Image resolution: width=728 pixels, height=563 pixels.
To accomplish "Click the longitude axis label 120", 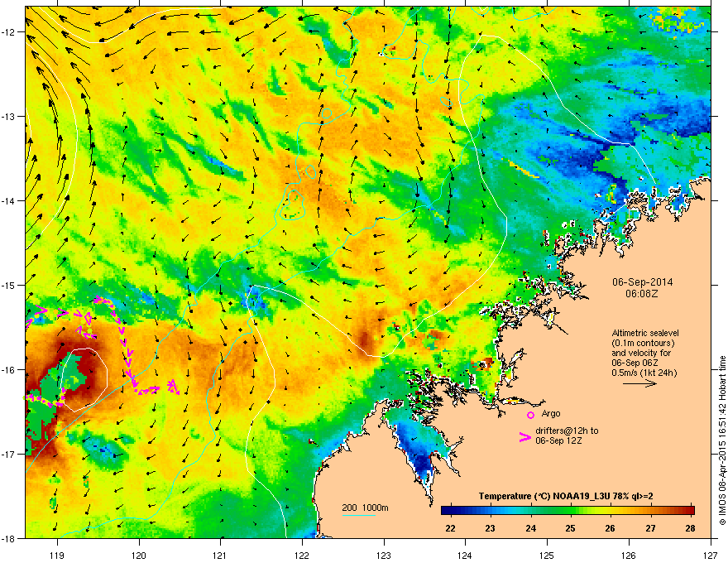I will 139,555.
